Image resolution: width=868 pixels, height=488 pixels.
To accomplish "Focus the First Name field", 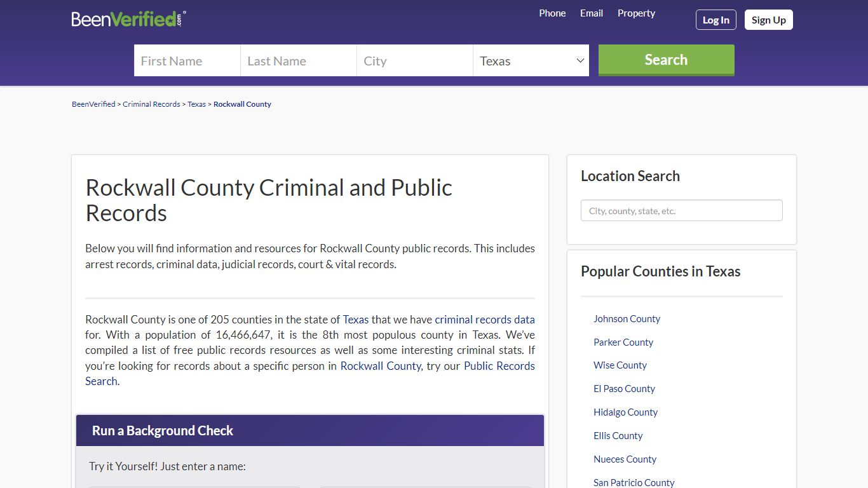I will 187,60.
